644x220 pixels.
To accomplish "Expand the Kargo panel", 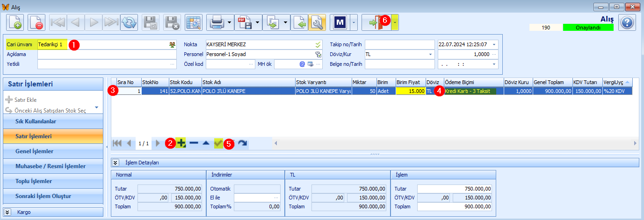I will pos(7,212).
